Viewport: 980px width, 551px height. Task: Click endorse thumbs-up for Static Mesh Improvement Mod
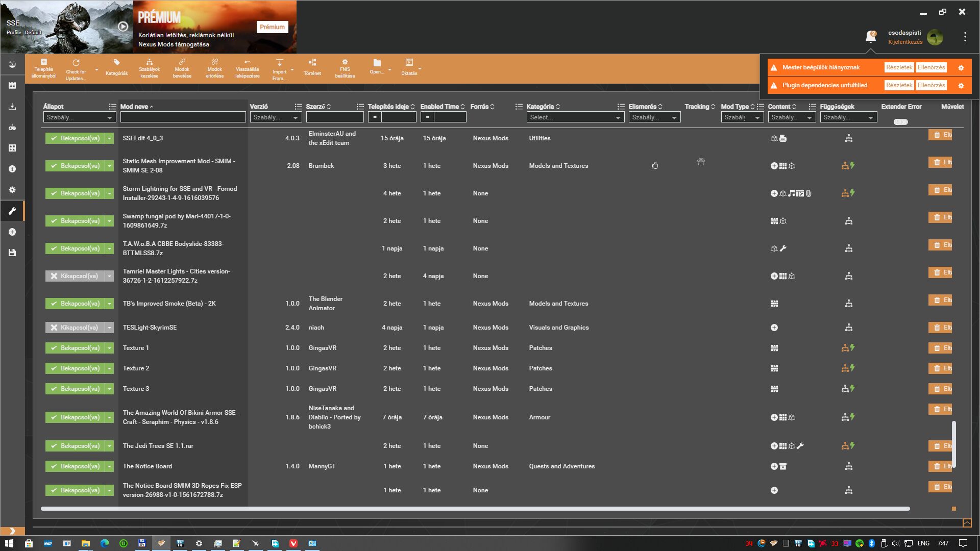655,165
